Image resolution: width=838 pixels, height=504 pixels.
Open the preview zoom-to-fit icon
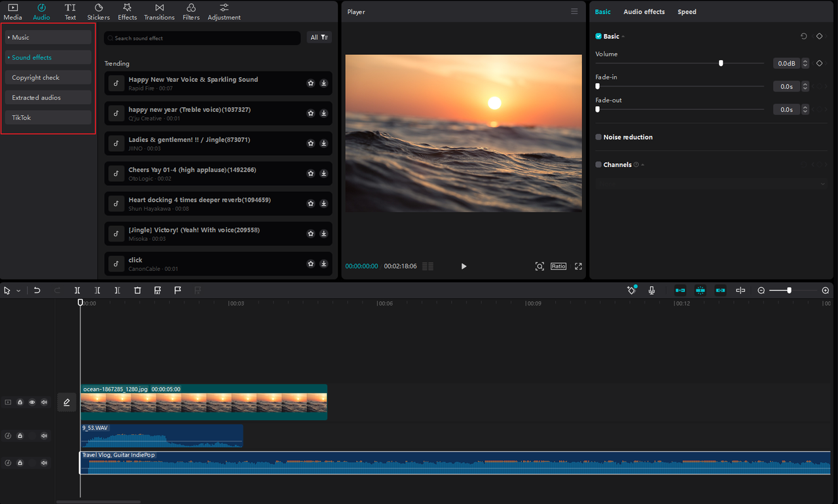pos(539,266)
